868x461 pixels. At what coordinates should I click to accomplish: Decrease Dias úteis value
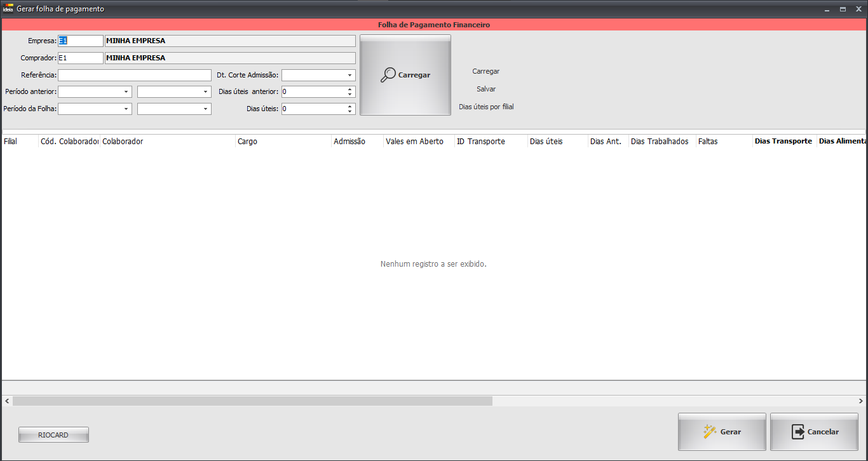pyautogui.click(x=349, y=112)
